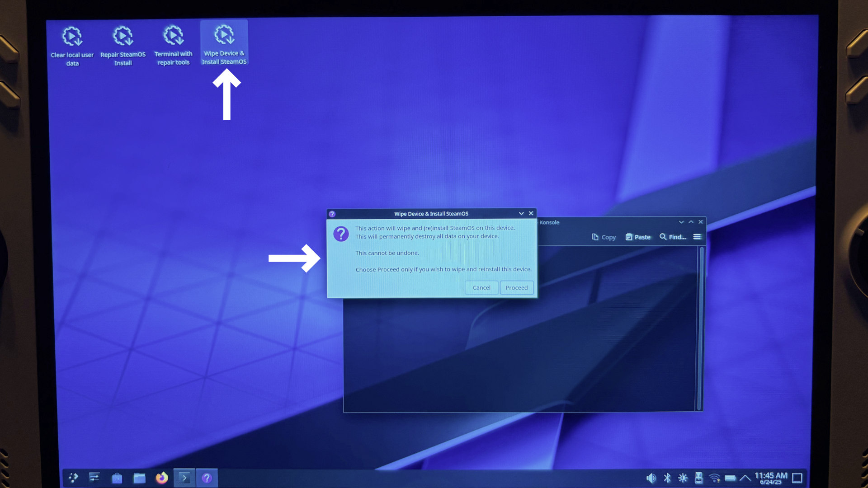Switch to the dialog's question-mark taskbar entry
The height and width of the screenshot is (488, 868).
tap(207, 478)
